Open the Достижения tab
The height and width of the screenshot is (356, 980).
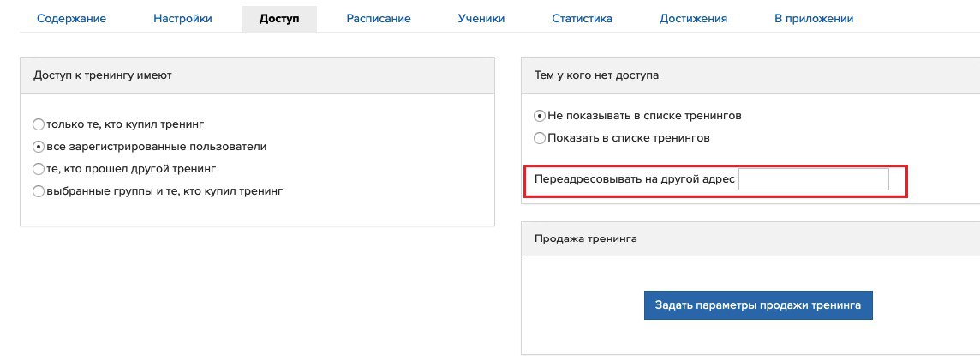tap(693, 19)
